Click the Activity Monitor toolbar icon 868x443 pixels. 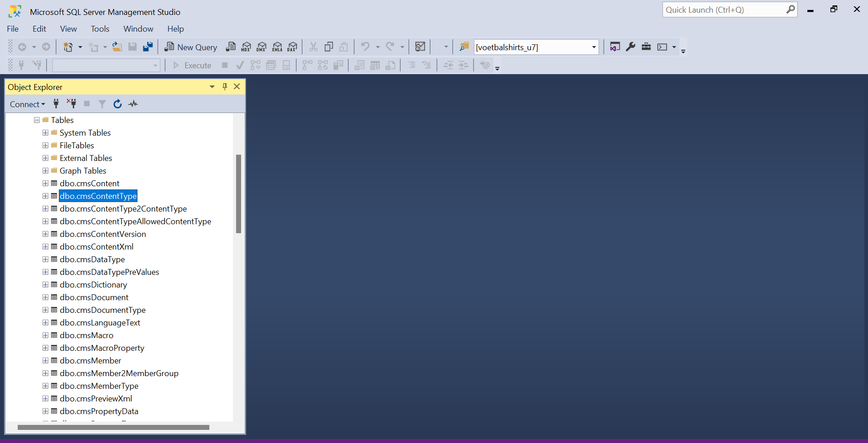(x=420, y=47)
